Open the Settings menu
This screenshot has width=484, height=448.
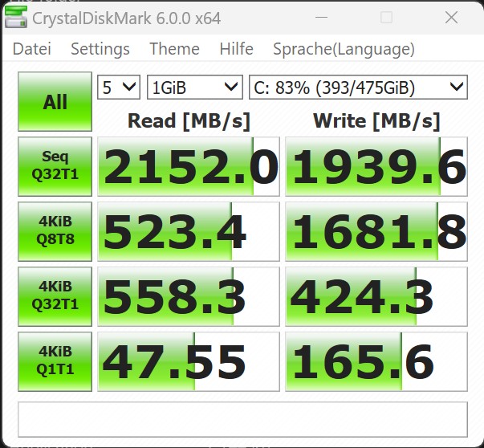click(100, 49)
